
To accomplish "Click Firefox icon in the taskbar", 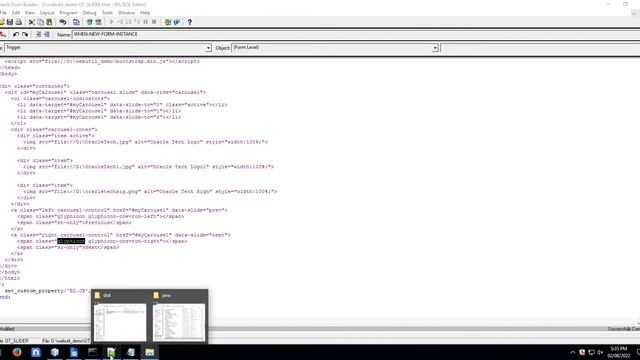I will point(17,352).
